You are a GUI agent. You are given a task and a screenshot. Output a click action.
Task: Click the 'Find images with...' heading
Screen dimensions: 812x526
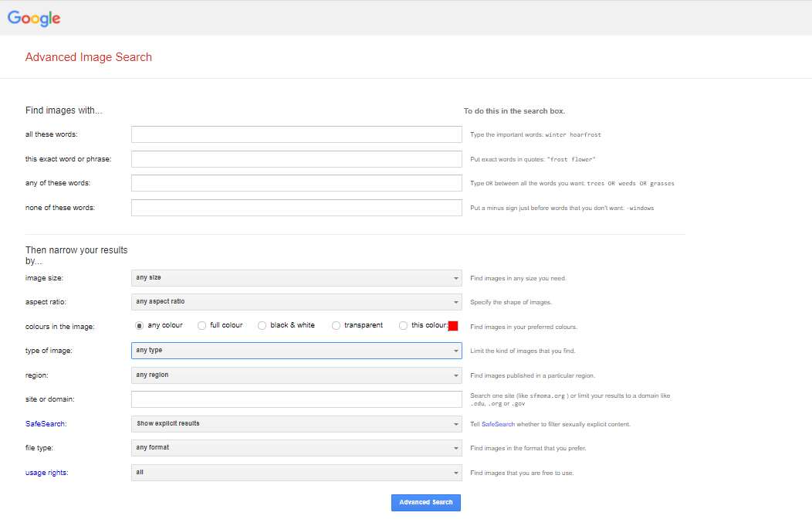(64, 110)
